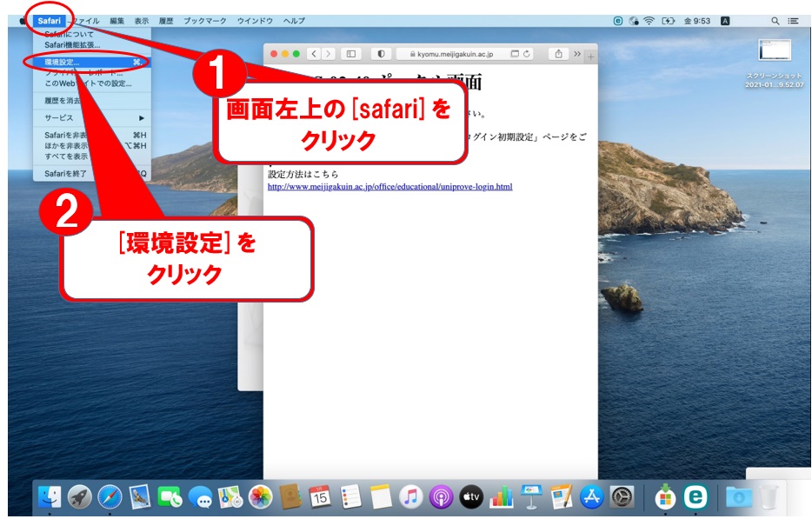This screenshot has width=812, height=519.
Task: Expand the サービス submenu
Action: pyautogui.click(x=92, y=118)
